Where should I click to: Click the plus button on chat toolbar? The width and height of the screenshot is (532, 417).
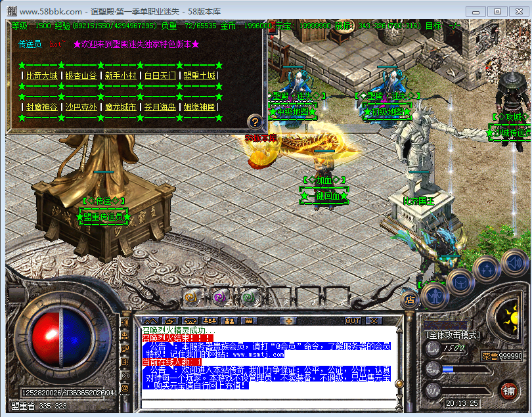pos(289,321)
